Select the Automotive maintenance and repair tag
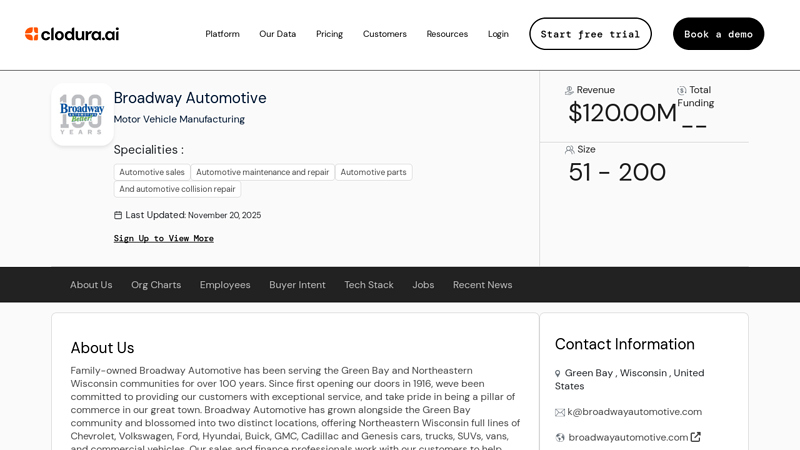This screenshot has width=800, height=450. pos(263,172)
